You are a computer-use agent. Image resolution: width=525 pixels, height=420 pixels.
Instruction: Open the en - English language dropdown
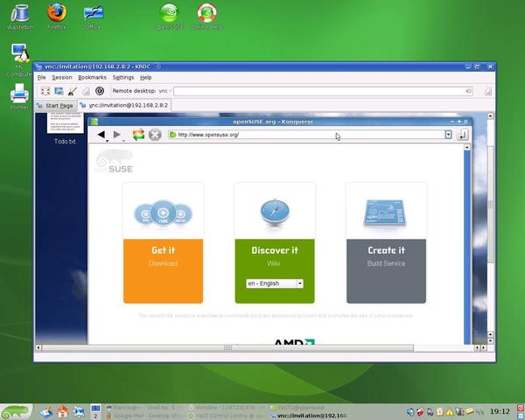275,283
